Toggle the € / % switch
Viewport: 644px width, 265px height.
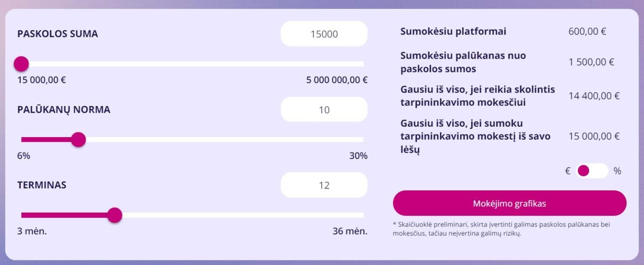[592, 171]
